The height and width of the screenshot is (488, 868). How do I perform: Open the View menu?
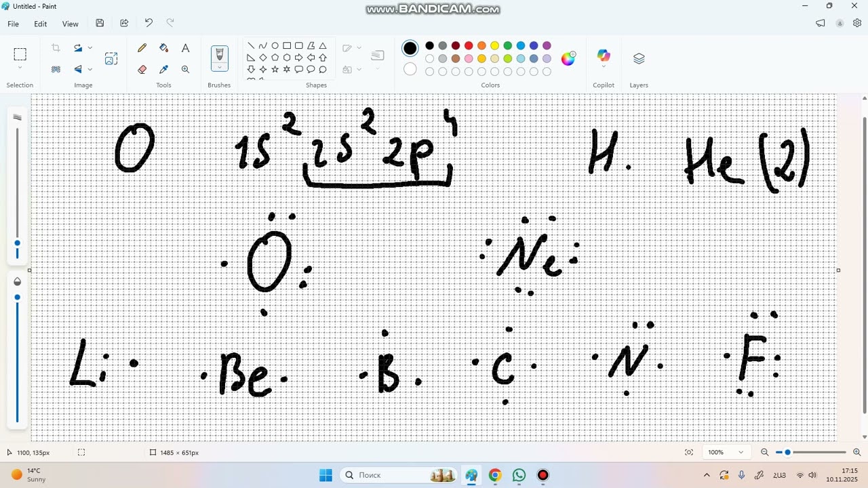click(71, 24)
